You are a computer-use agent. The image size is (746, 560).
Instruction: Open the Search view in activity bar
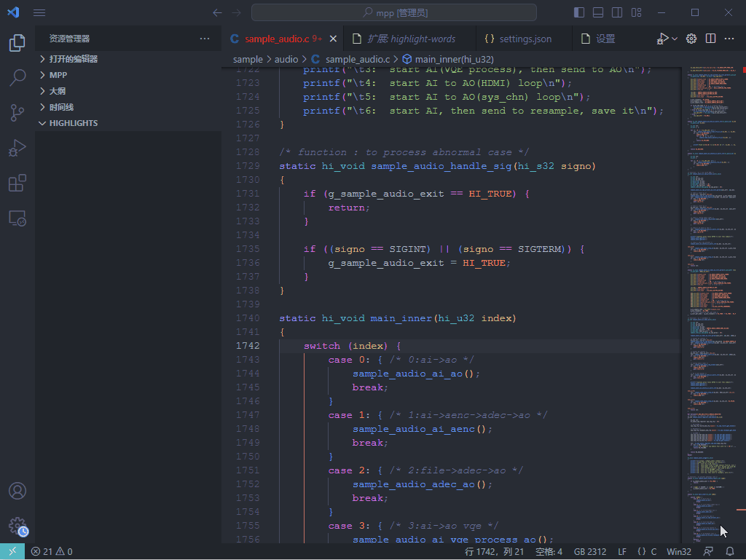17,77
